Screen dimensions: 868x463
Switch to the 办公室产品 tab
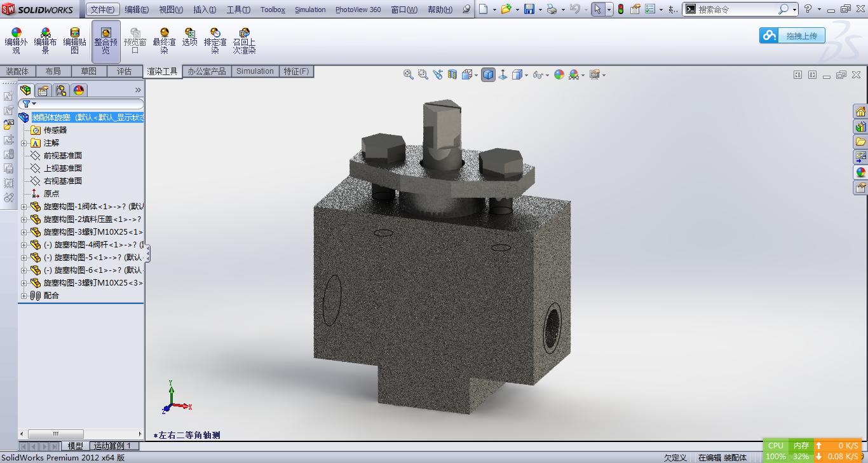(x=207, y=71)
